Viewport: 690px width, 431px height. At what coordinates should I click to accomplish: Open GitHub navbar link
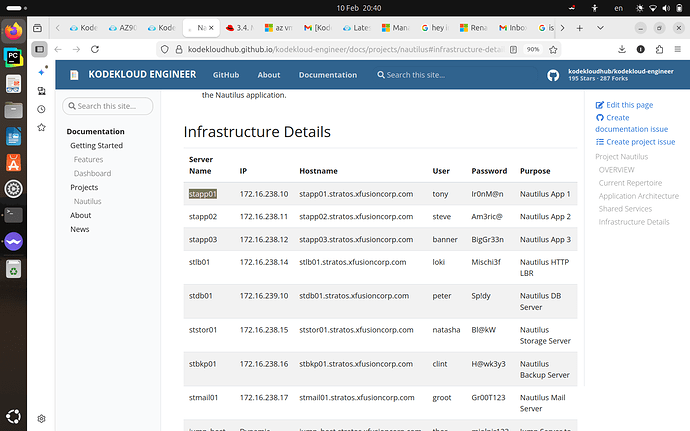pyautogui.click(x=226, y=75)
